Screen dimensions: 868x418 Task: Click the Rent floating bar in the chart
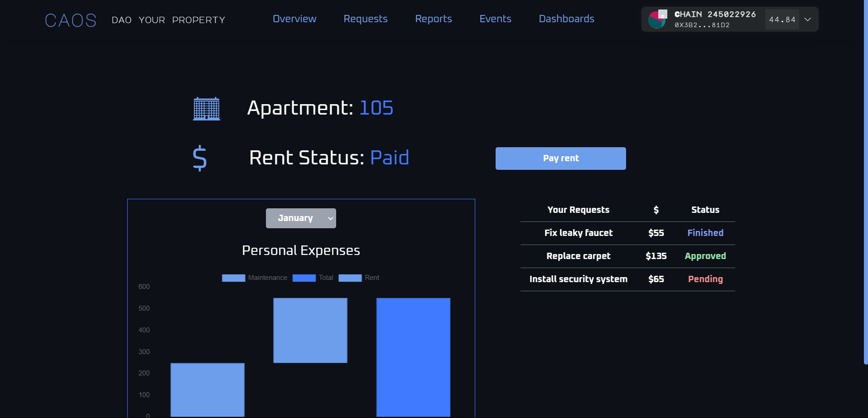310,330
